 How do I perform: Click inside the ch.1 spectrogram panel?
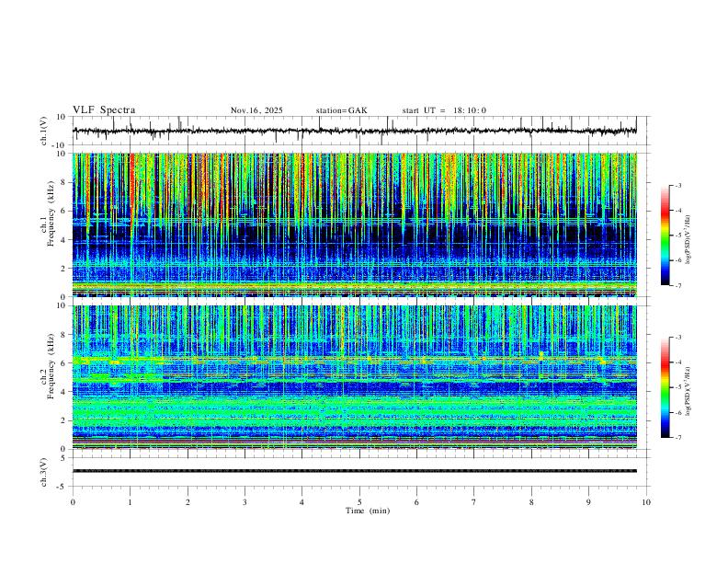point(355,224)
